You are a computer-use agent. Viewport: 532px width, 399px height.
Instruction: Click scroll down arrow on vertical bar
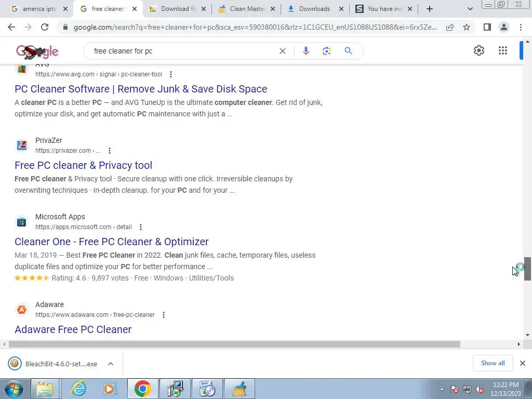click(x=527, y=335)
